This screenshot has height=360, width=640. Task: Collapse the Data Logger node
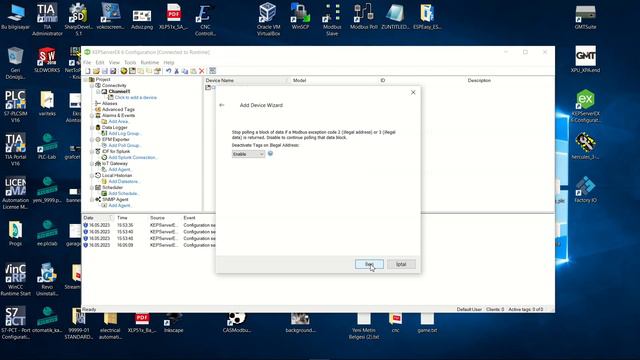coord(92,127)
